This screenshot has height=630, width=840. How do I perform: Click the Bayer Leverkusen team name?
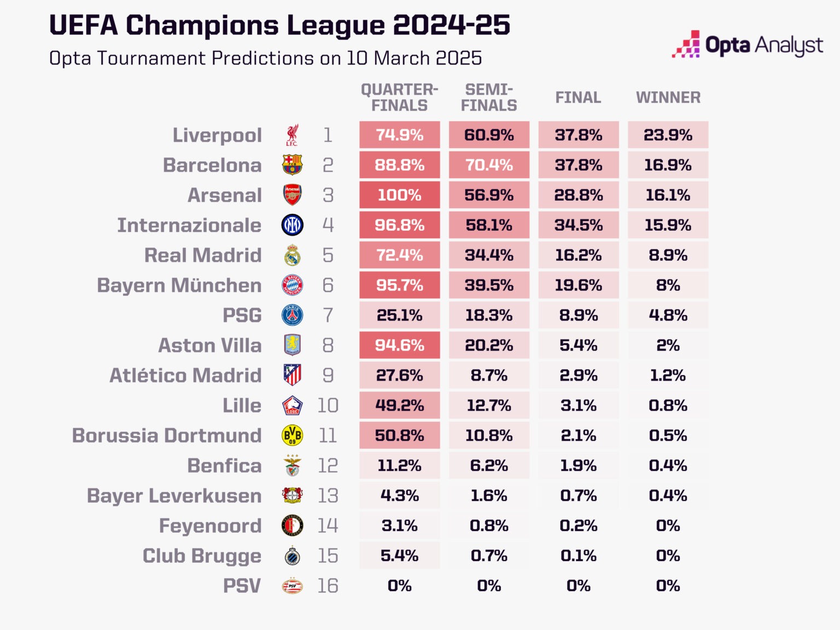[174, 495]
